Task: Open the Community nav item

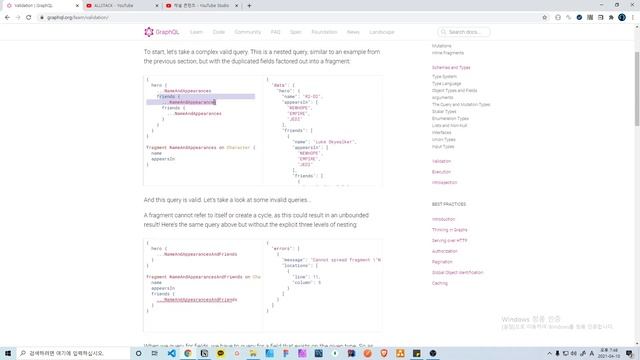Action: tap(247, 32)
